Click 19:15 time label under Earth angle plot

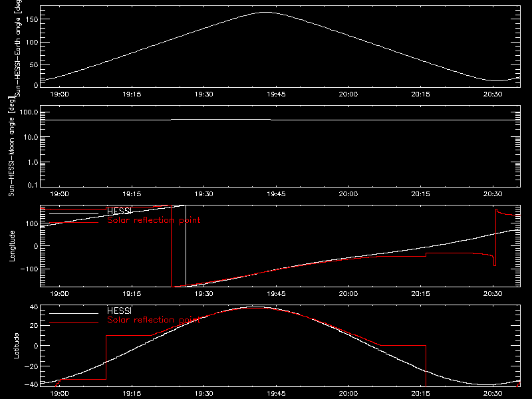[132, 94]
